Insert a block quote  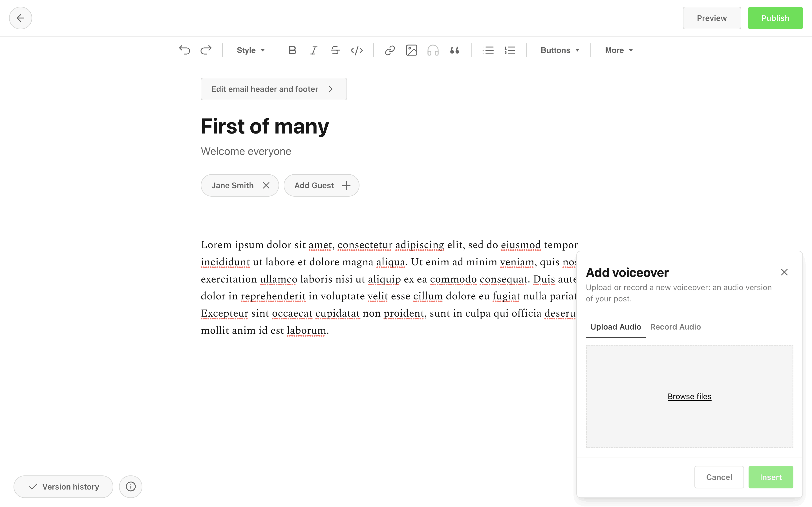click(455, 50)
